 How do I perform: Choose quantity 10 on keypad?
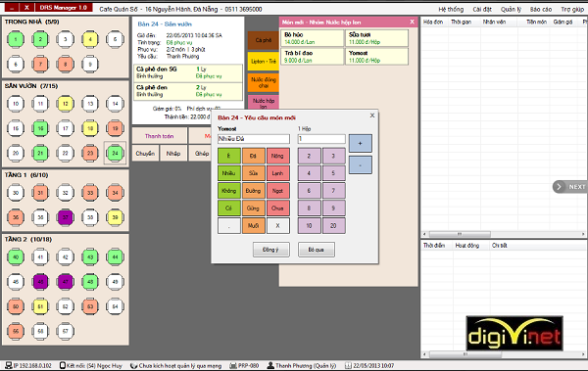[310, 225]
